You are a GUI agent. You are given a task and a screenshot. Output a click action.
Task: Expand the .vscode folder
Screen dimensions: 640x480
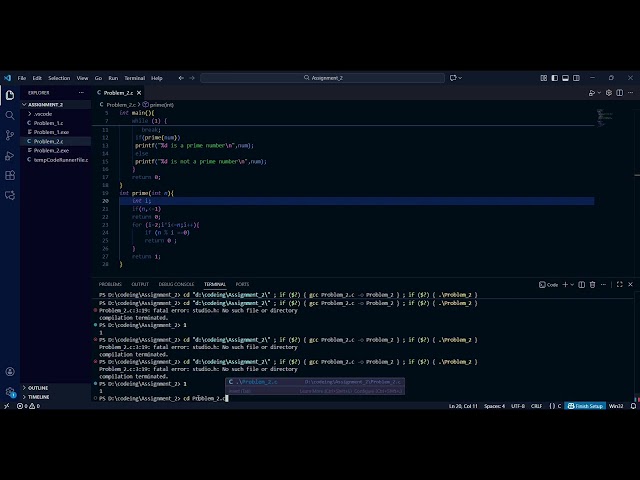[x=56, y=114]
